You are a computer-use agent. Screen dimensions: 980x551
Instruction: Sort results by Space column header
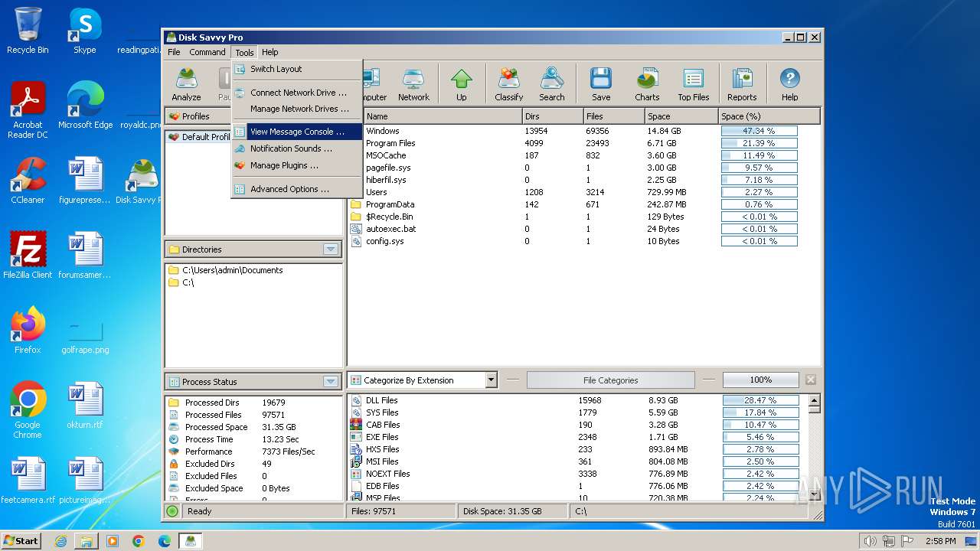click(681, 116)
